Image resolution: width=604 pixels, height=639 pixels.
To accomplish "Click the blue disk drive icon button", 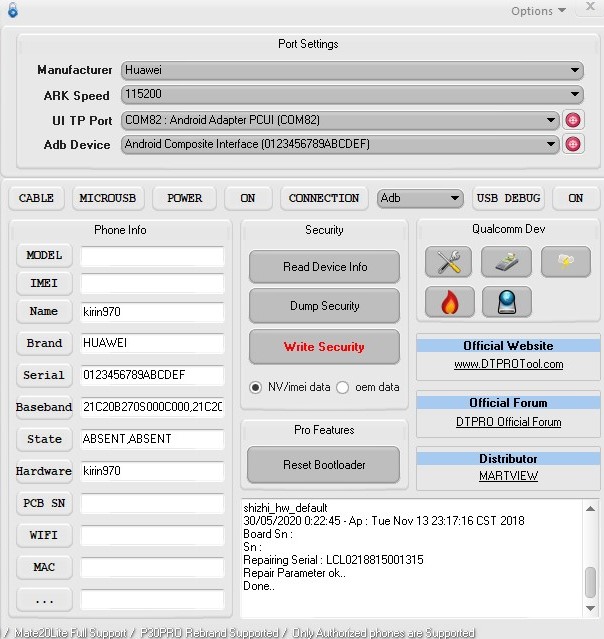I will (x=507, y=302).
